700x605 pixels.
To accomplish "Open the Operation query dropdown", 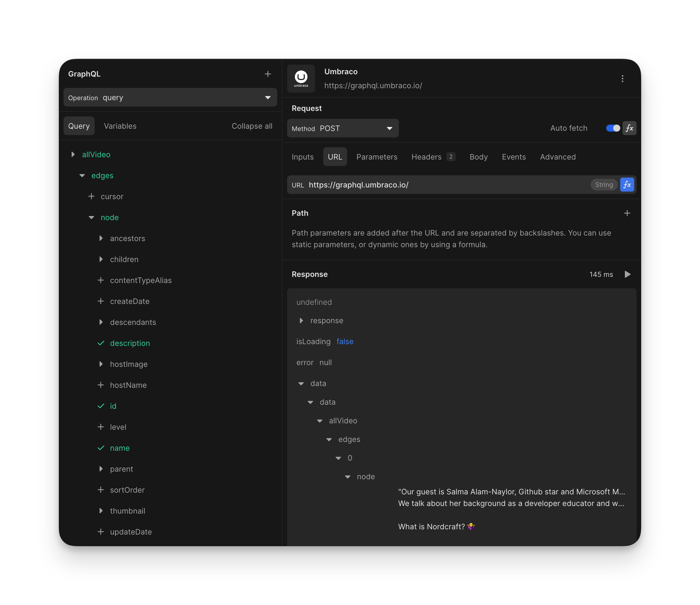I will click(x=170, y=98).
